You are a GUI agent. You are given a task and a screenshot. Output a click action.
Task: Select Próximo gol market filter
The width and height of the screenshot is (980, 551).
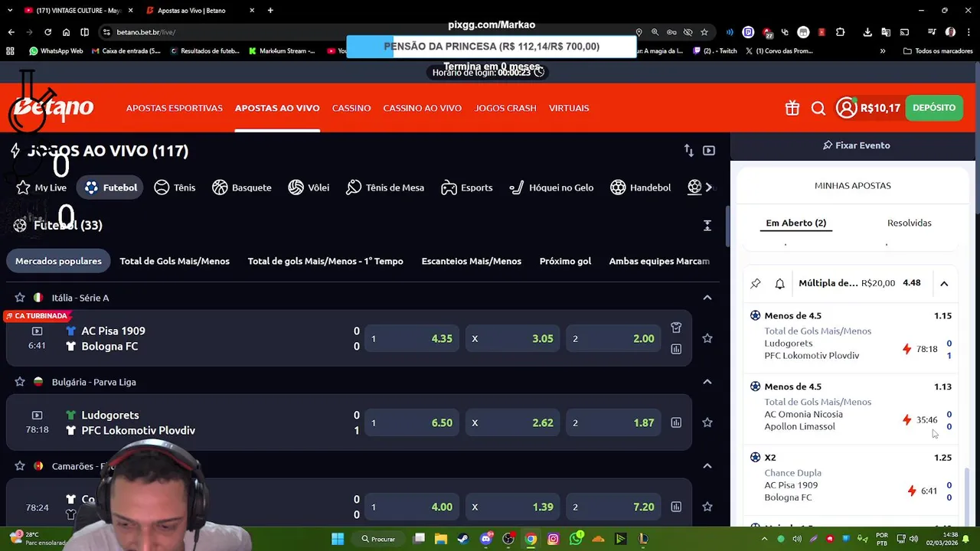tap(565, 261)
